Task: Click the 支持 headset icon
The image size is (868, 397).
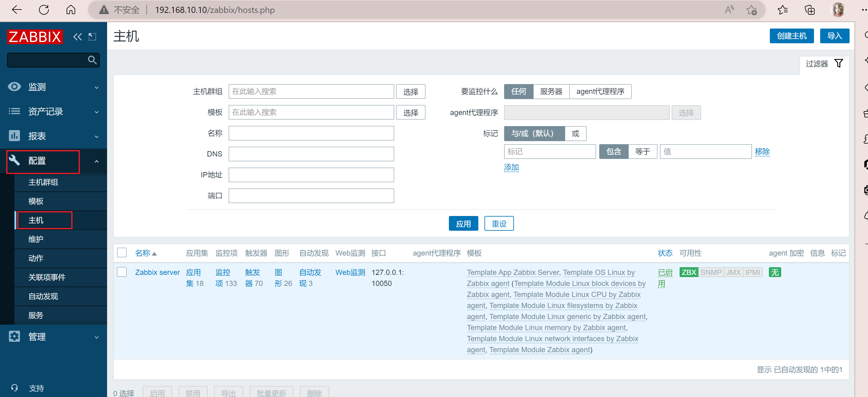Action: pyautogui.click(x=14, y=388)
